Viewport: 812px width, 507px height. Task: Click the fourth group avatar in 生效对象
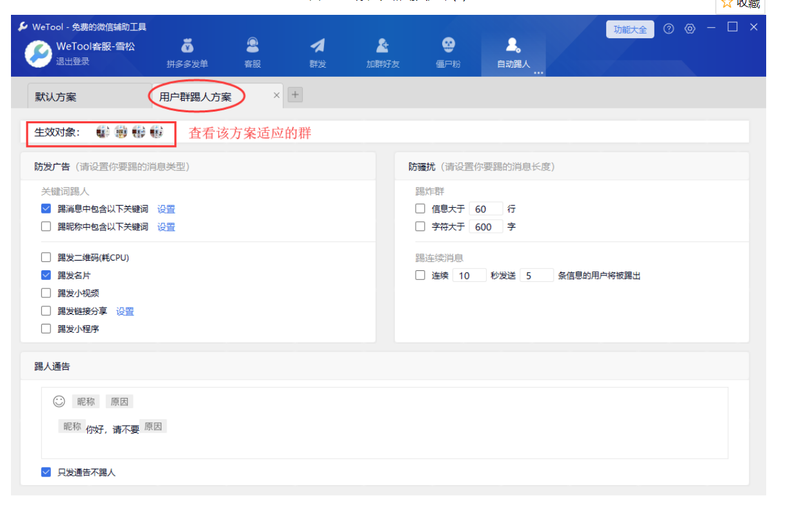[x=157, y=132]
